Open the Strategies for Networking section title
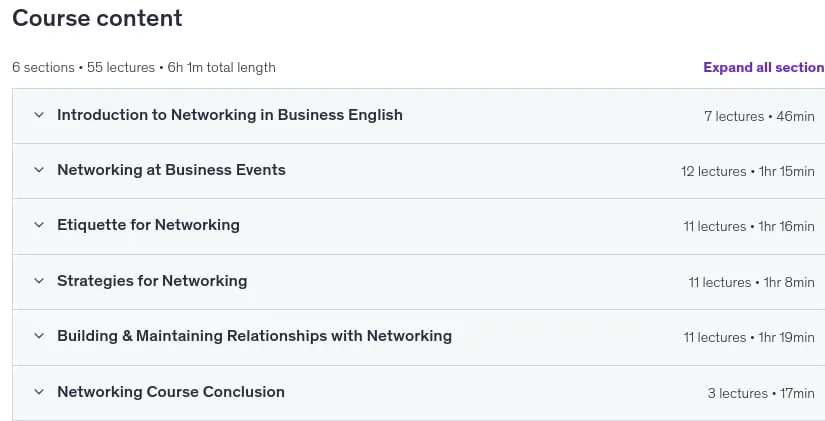The width and height of the screenshot is (825, 421). click(x=152, y=280)
